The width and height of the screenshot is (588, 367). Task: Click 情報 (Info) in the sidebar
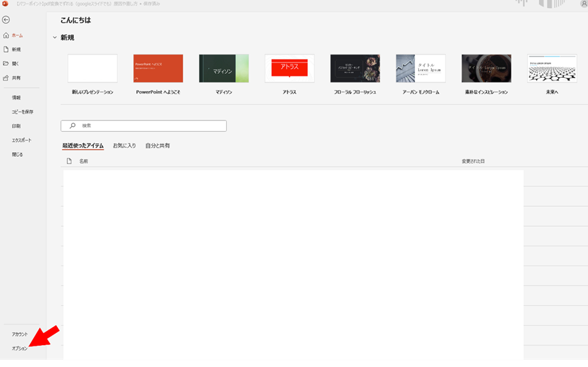pyautogui.click(x=16, y=98)
